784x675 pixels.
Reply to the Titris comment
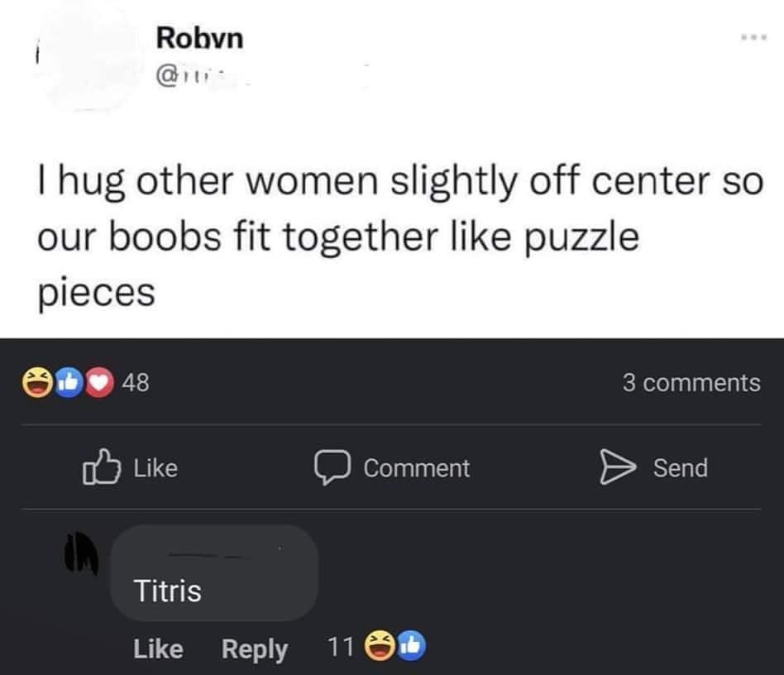pyautogui.click(x=254, y=649)
